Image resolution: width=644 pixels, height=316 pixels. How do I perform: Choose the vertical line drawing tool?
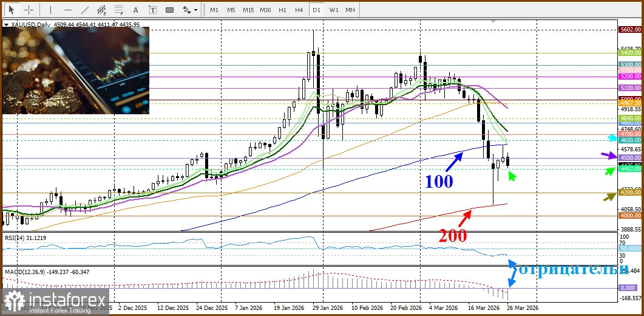[x=51, y=10]
